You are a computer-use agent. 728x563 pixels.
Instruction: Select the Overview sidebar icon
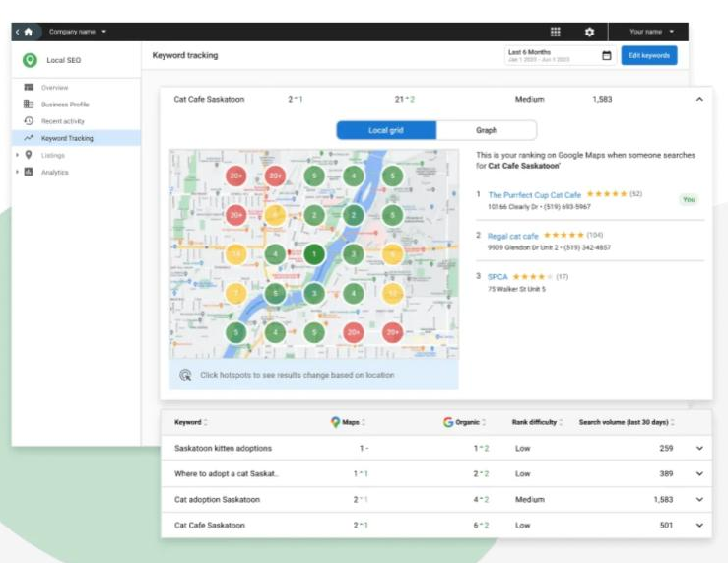pos(29,87)
